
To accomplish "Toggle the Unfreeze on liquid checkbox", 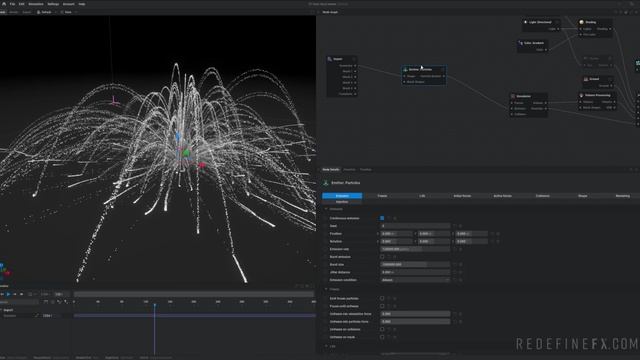I will click(382, 337).
